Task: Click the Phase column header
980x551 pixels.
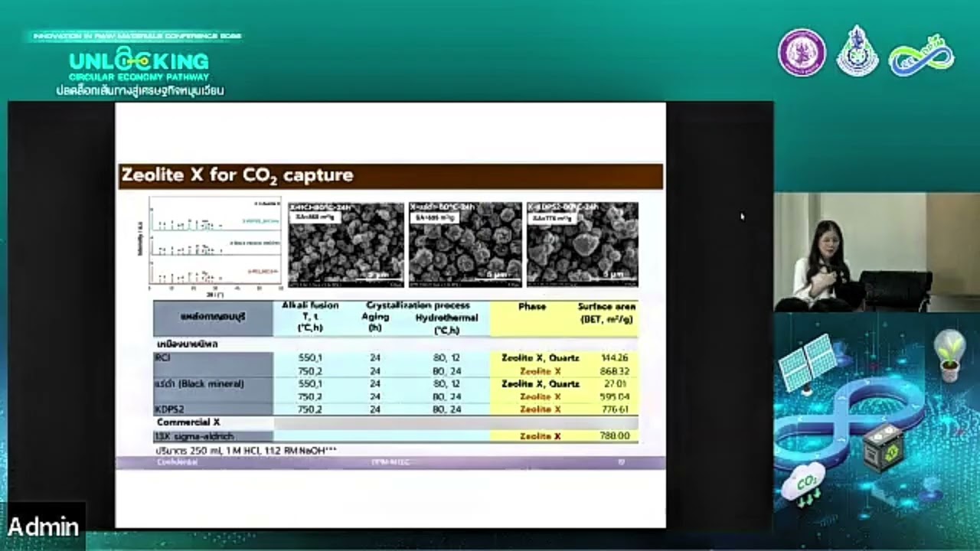Action: click(532, 306)
